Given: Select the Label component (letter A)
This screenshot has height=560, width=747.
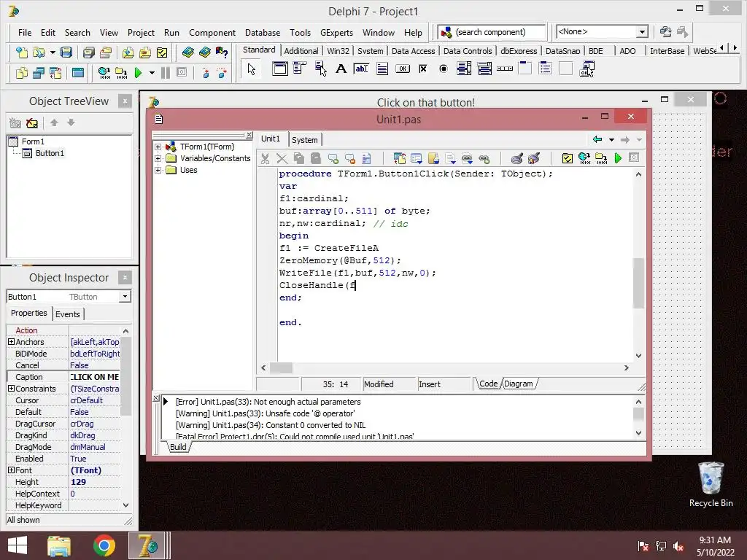Looking at the screenshot, I should click(341, 69).
